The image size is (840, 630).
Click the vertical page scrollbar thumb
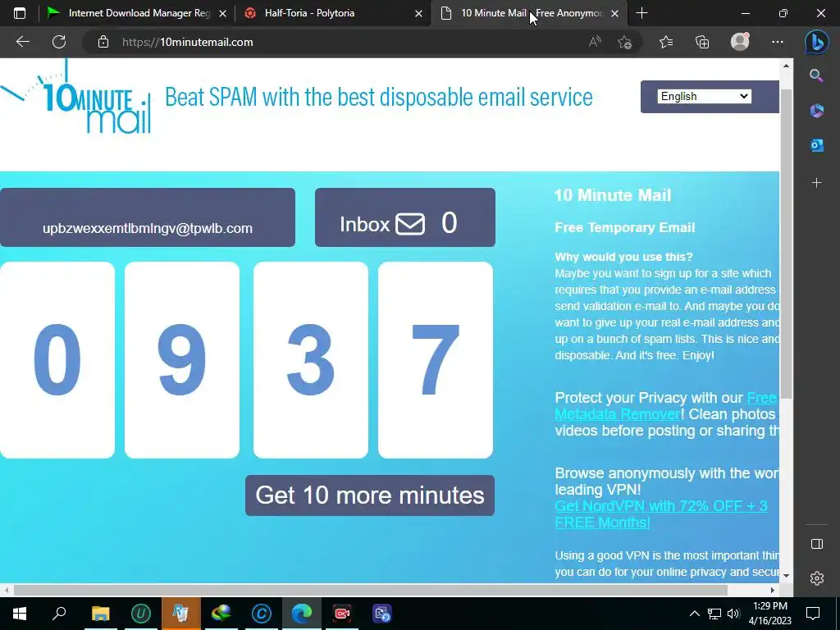(786, 244)
